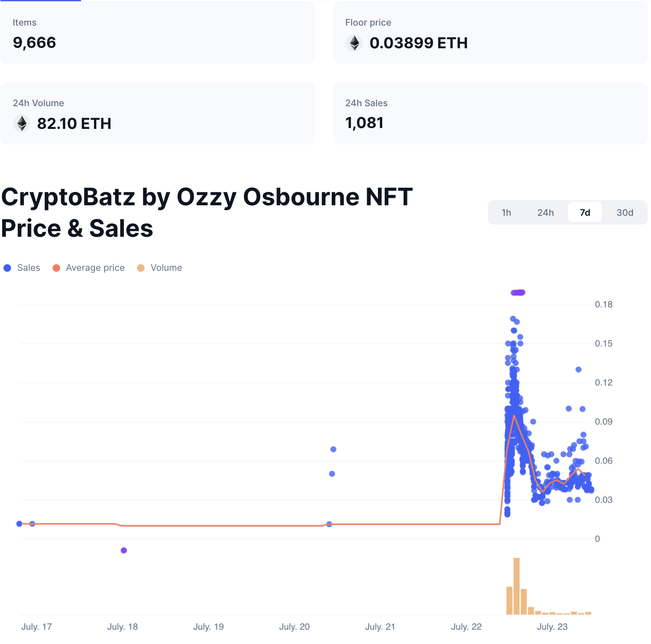Viewport: 651px width, 644px height.
Task: Click the highest July 20 sales dot
Action: [x=333, y=449]
